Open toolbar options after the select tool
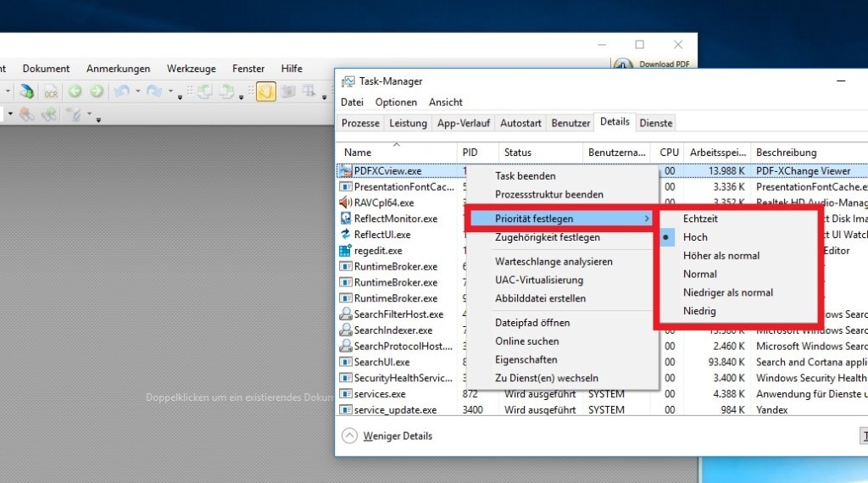The image size is (868, 483). click(325, 98)
